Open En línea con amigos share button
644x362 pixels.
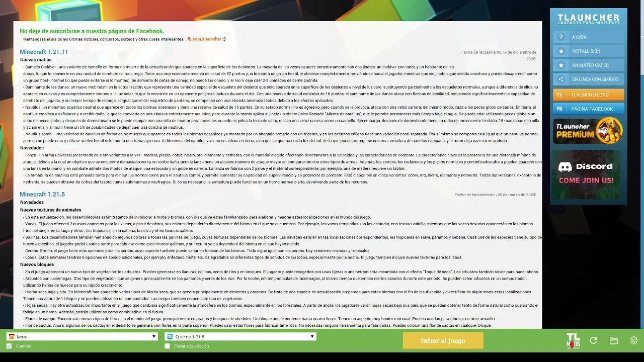click(x=588, y=79)
